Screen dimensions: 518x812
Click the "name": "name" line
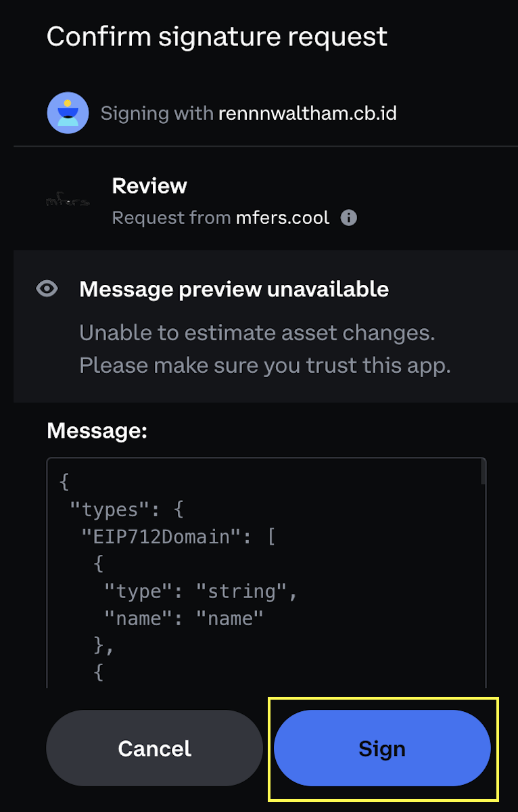click(183, 618)
